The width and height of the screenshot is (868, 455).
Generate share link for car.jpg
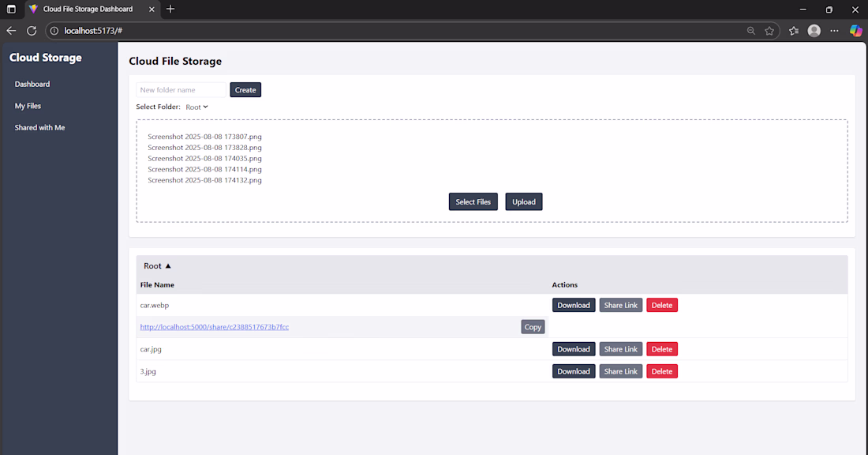620,349
